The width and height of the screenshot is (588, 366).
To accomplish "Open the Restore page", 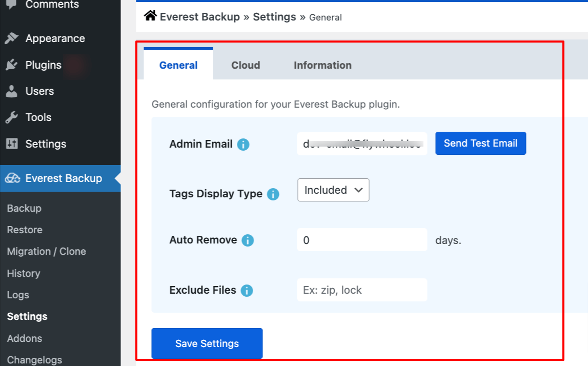I will 24,230.
